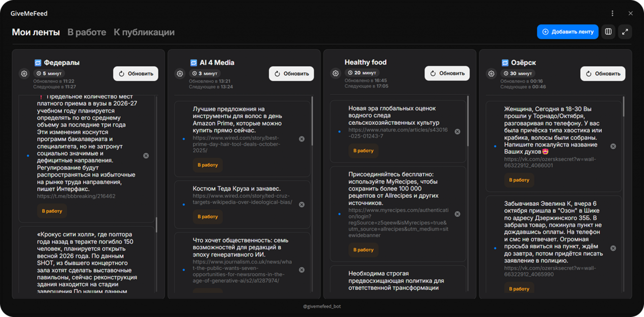The width and height of the screenshot is (644, 317).
Task: Toggle column layout view icon
Action: point(608,32)
